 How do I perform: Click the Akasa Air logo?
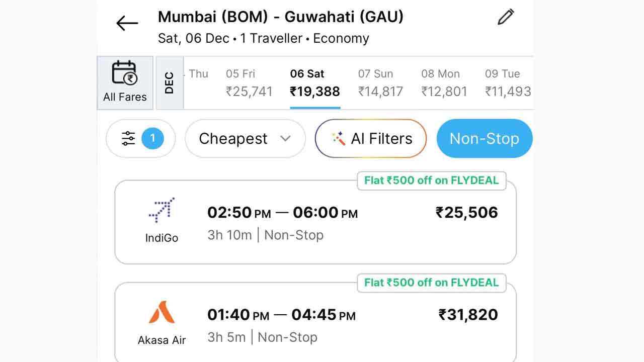(162, 312)
